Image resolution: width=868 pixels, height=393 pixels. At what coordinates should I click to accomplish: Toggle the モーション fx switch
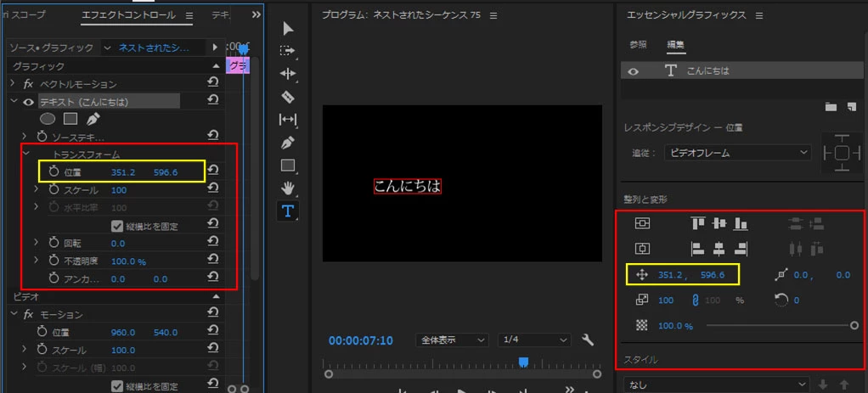tap(29, 314)
